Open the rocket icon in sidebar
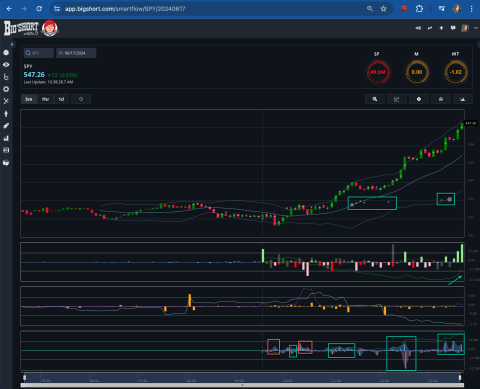The height and width of the screenshot is (389, 480). (6, 126)
